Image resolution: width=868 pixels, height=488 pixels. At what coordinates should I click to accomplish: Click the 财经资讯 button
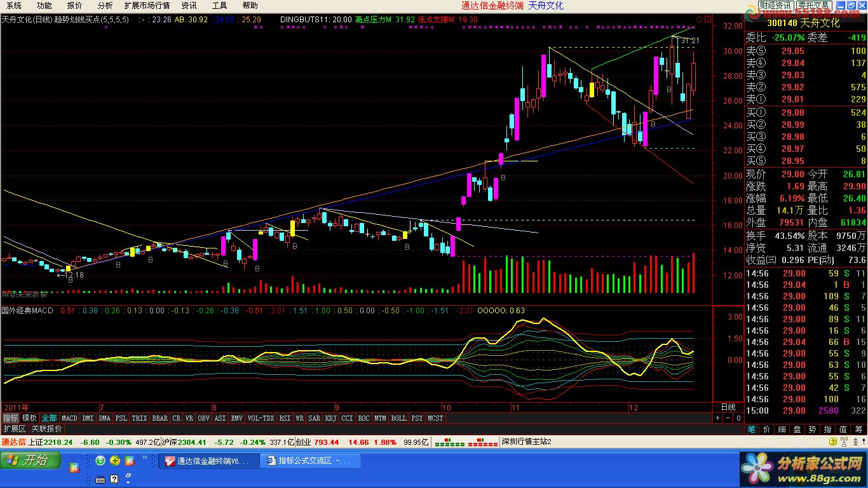point(776,6)
